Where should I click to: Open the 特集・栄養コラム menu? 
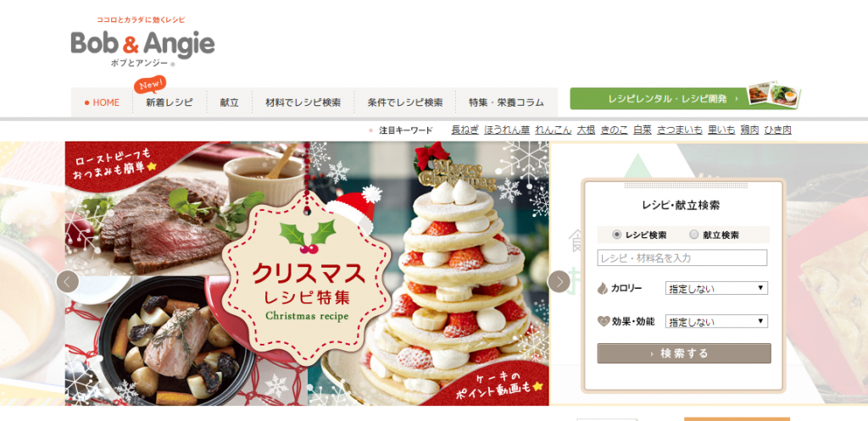tap(506, 102)
